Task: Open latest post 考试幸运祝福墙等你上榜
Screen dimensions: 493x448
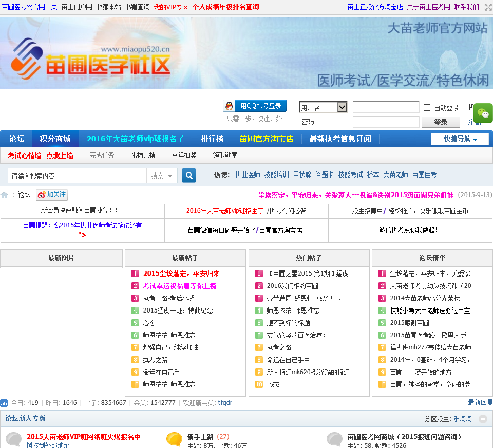Action: click(x=180, y=286)
